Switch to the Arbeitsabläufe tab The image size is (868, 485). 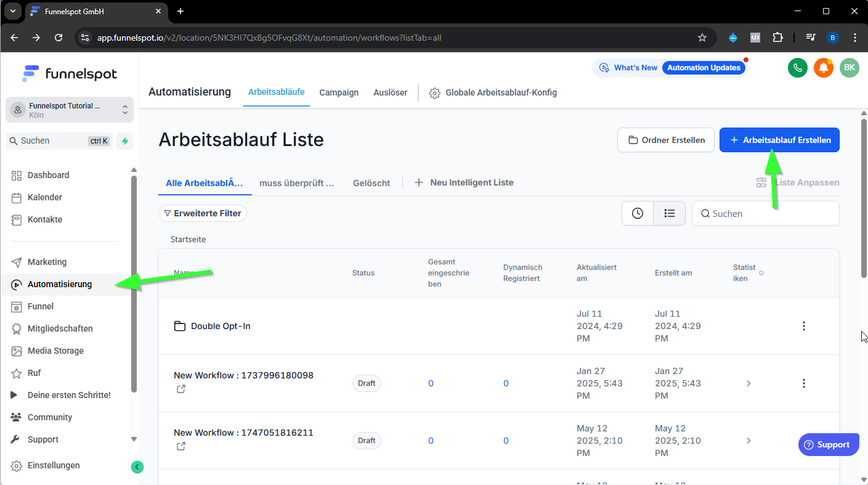[277, 92]
